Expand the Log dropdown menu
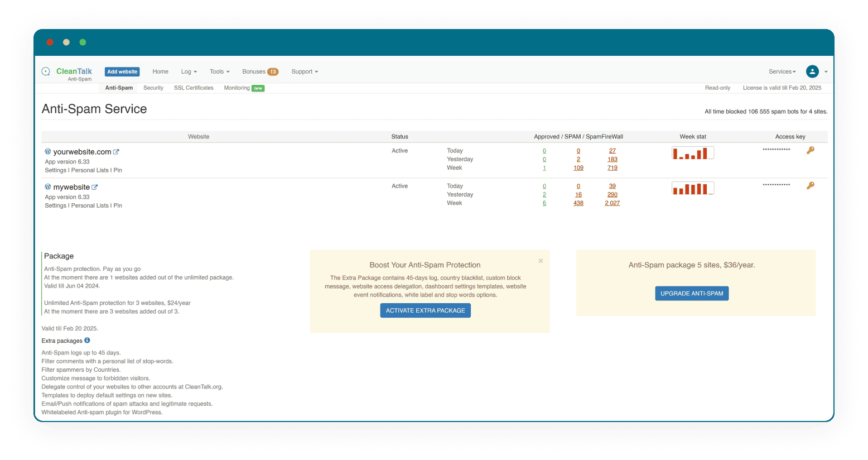The height and width of the screenshot is (460, 868). coord(189,71)
